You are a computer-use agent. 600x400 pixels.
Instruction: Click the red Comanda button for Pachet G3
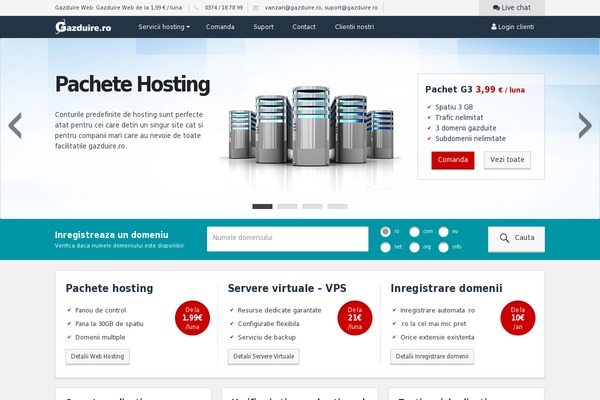453,160
